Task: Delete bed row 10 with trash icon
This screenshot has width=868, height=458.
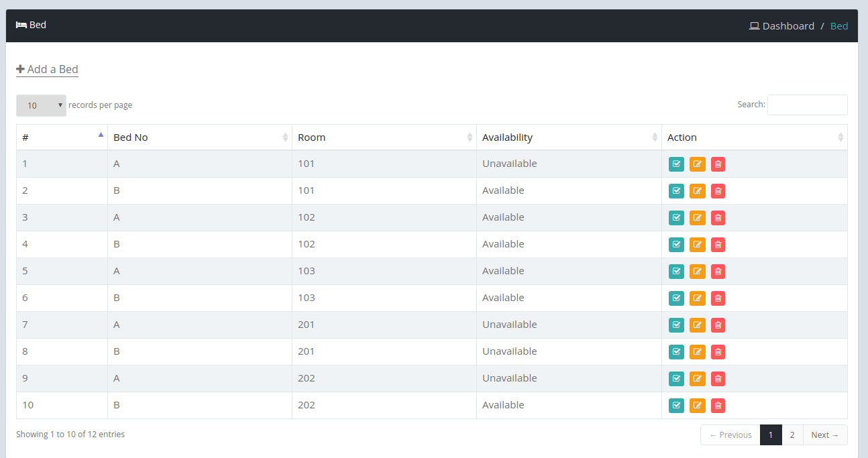Action: coord(718,406)
